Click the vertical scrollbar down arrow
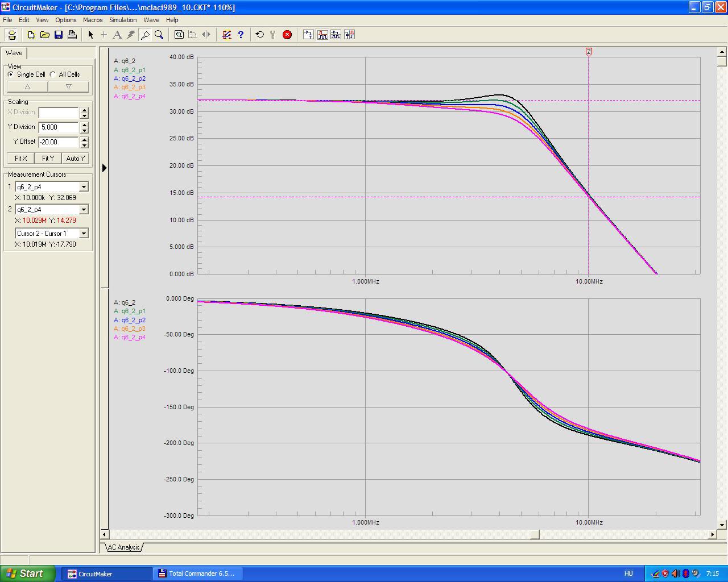 click(x=722, y=525)
